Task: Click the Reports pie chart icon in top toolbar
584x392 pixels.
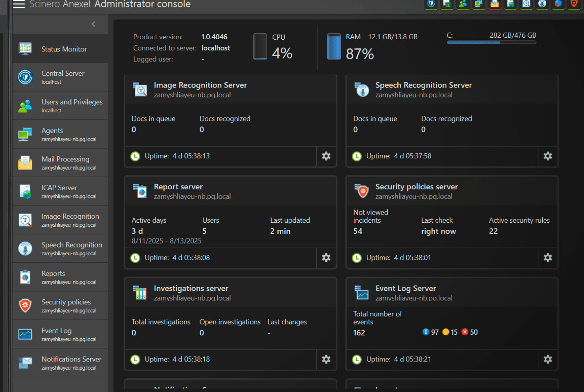Action: 558,4
